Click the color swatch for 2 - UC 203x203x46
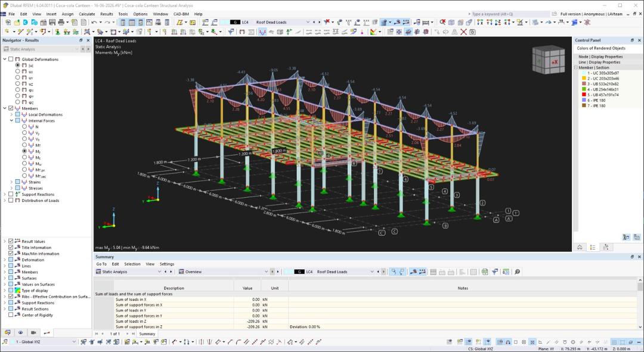 [584, 79]
